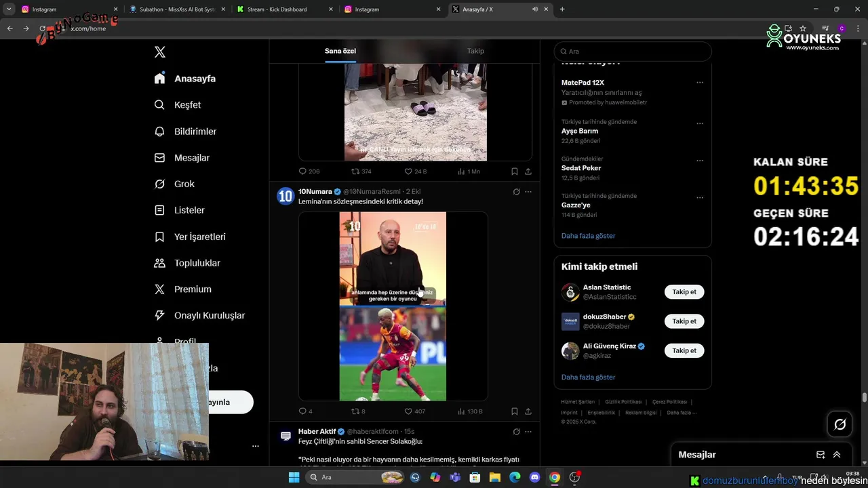868x488 pixels.
Task: Open more menu on Haber Aktif post
Action: pyautogui.click(x=528, y=432)
